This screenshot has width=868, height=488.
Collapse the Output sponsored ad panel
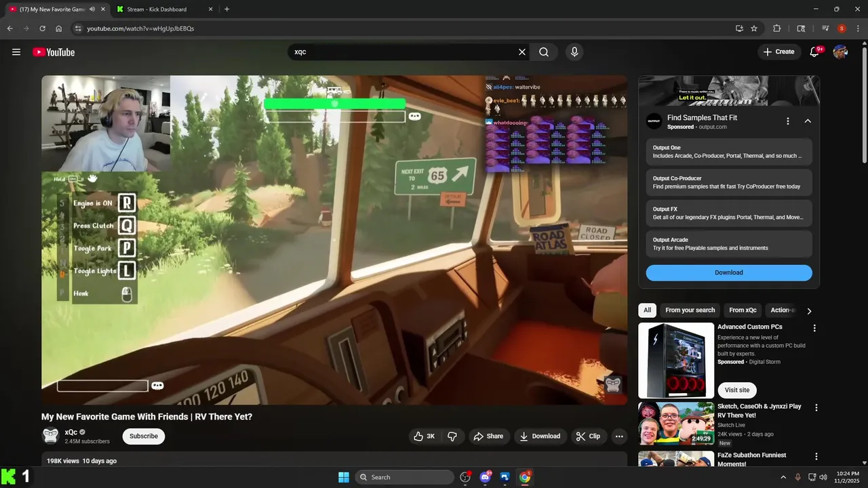tap(808, 121)
